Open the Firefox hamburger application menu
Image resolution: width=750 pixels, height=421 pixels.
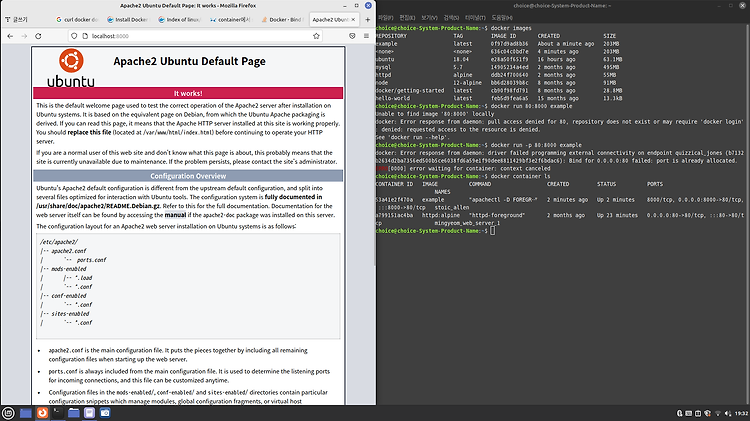pyautogui.click(x=366, y=36)
